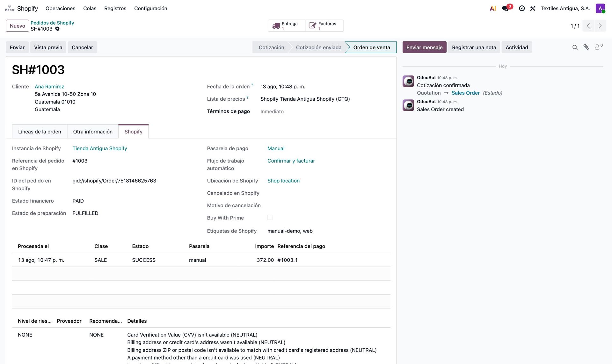Open the activities clock icon
This screenshot has height=364, width=612.
coord(522,8)
